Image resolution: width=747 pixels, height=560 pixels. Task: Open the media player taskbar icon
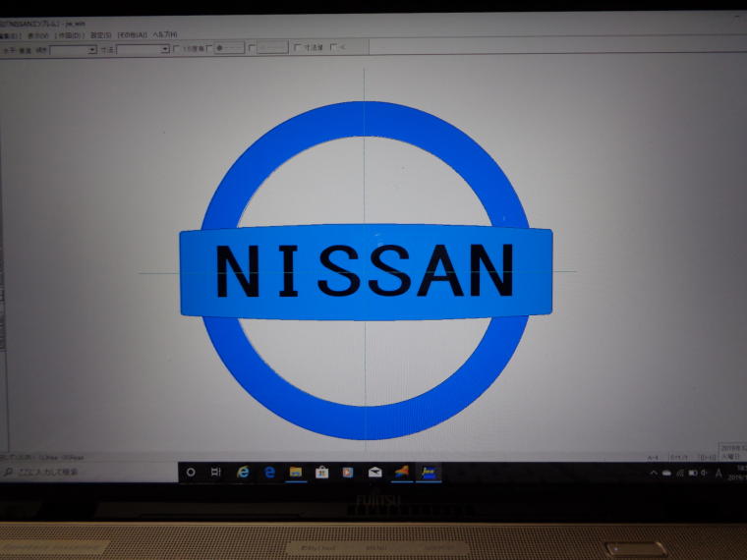(x=348, y=472)
